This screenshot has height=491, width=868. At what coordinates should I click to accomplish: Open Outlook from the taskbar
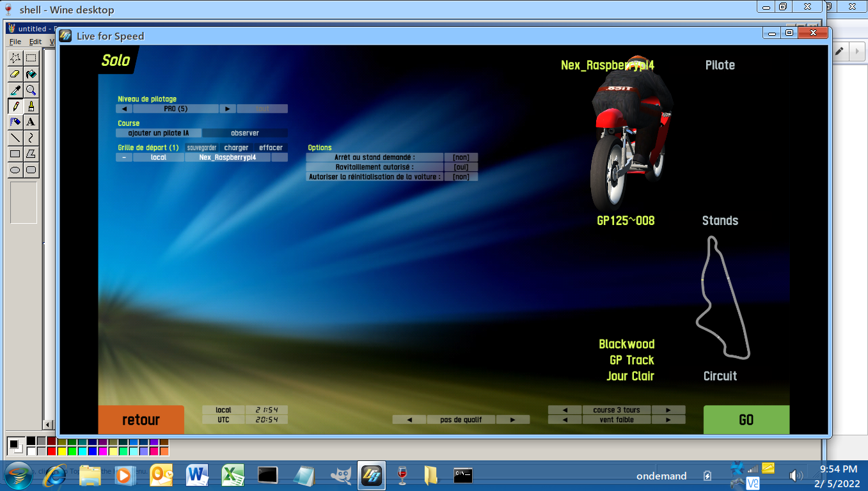161,475
